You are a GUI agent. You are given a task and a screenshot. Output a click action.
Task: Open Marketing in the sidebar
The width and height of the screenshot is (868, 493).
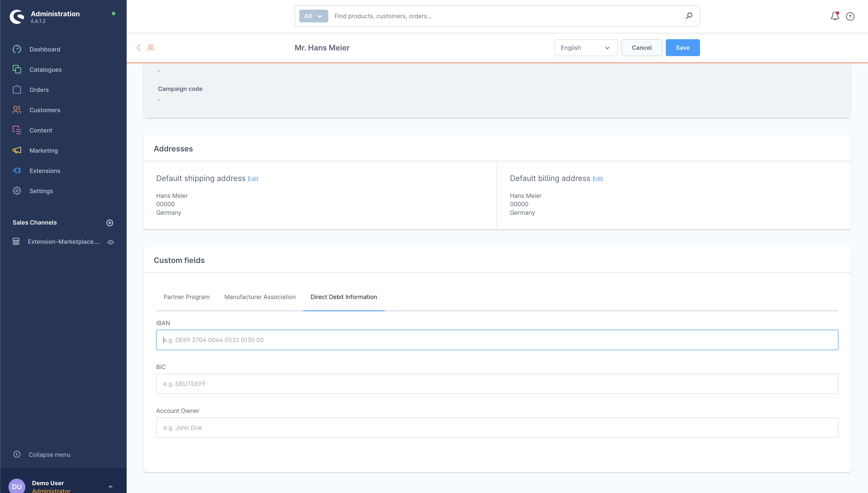pyautogui.click(x=43, y=150)
